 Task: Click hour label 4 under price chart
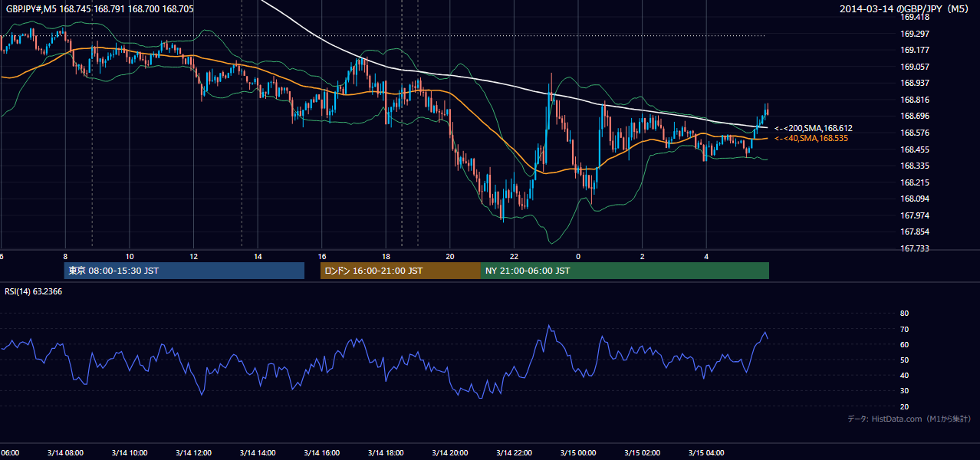coord(706,256)
